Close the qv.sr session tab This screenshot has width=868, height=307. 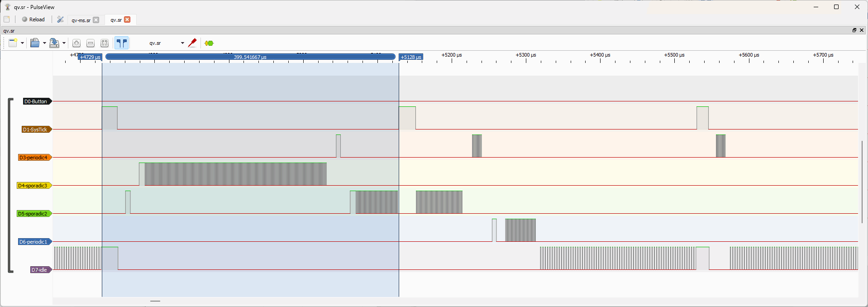[x=127, y=19]
